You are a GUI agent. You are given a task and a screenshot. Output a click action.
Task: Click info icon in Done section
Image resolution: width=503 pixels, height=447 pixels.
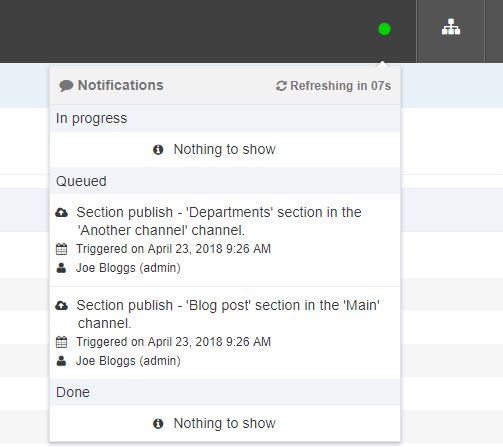(x=158, y=424)
